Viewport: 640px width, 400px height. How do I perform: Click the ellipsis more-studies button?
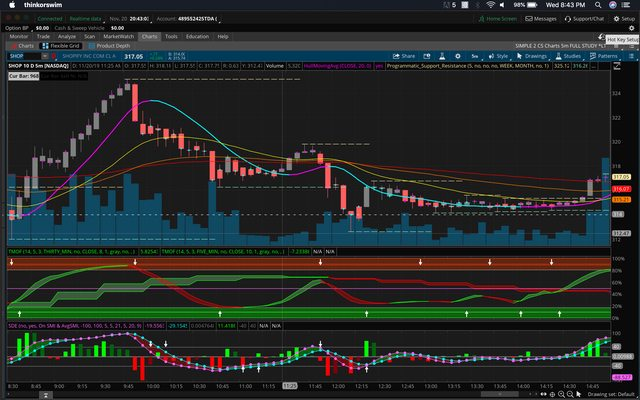(593, 66)
